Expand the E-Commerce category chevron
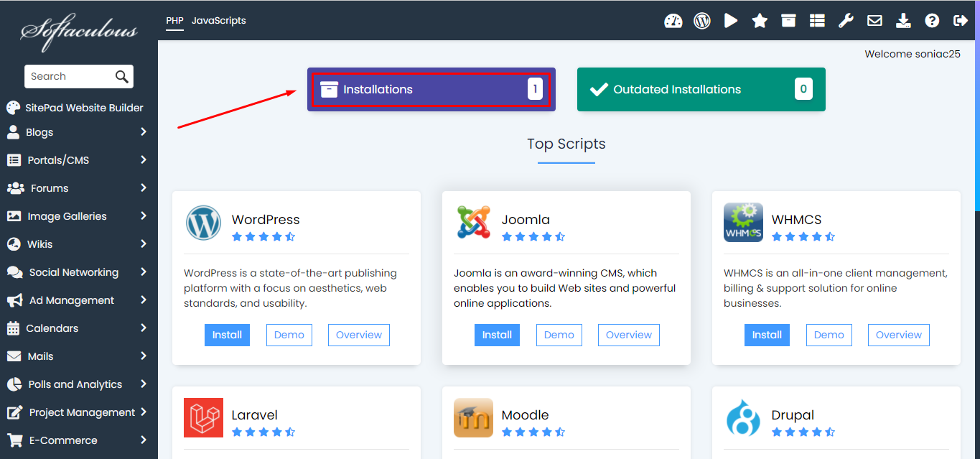980x459 pixels. 144,440
